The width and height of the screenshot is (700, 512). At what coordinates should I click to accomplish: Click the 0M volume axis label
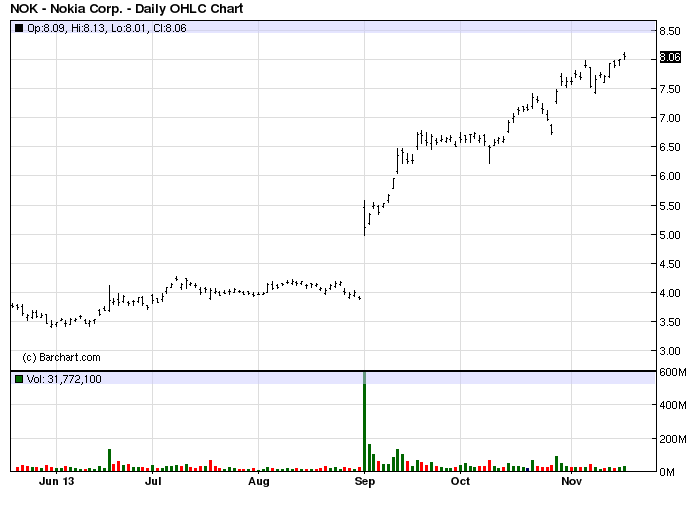[x=667, y=472]
